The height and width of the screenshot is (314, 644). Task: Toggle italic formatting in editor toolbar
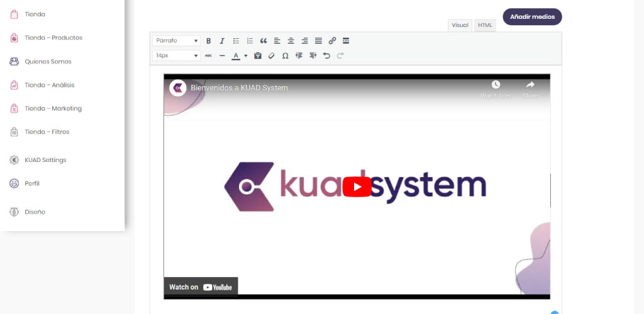222,41
